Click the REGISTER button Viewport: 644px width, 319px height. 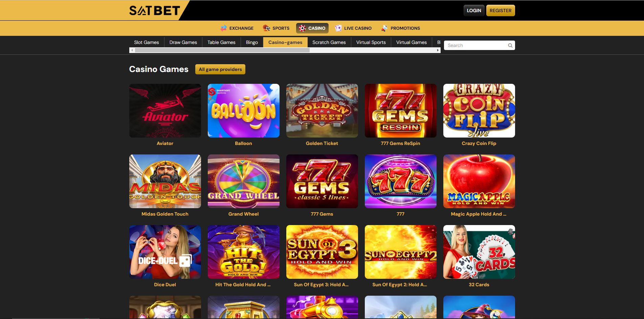[x=501, y=10]
